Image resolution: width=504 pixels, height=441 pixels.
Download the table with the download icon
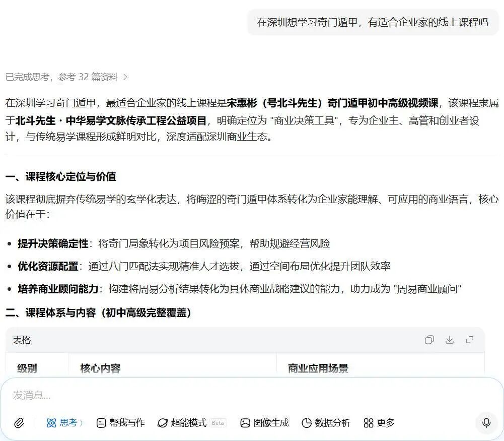450,340
